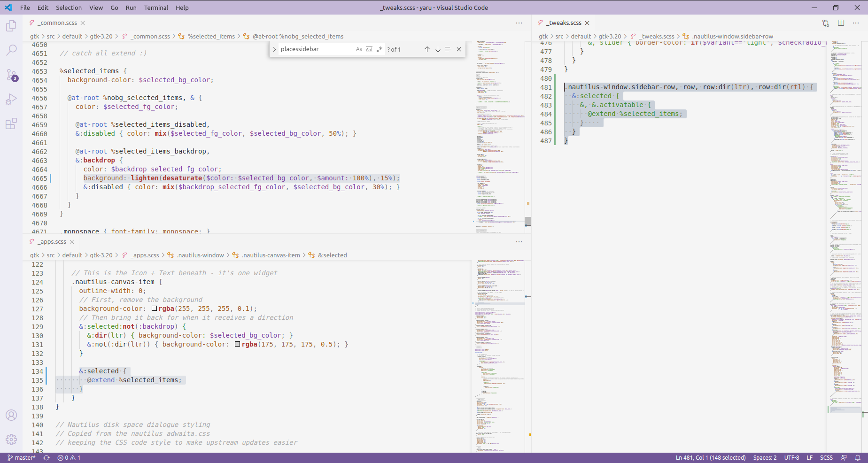Change language mode via SCSS
Image resolution: width=868 pixels, height=463 pixels.
tap(826, 458)
